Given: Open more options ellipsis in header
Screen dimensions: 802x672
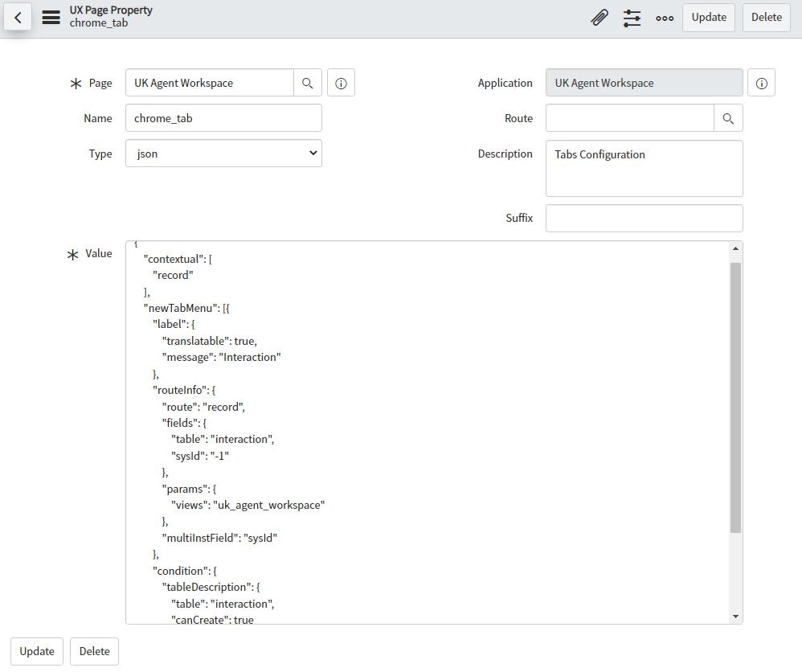Looking at the screenshot, I should point(665,18).
